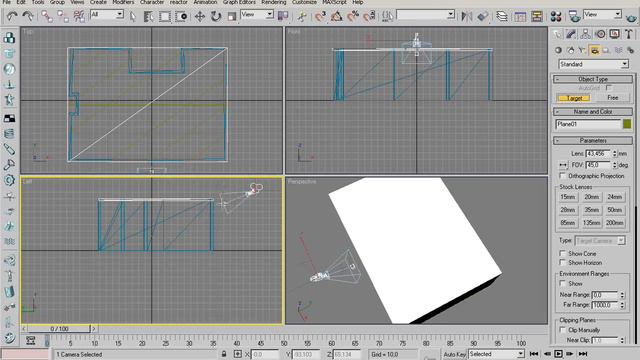The height and width of the screenshot is (360, 640).
Task: Open the Animation menu
Action: point(205,2)
